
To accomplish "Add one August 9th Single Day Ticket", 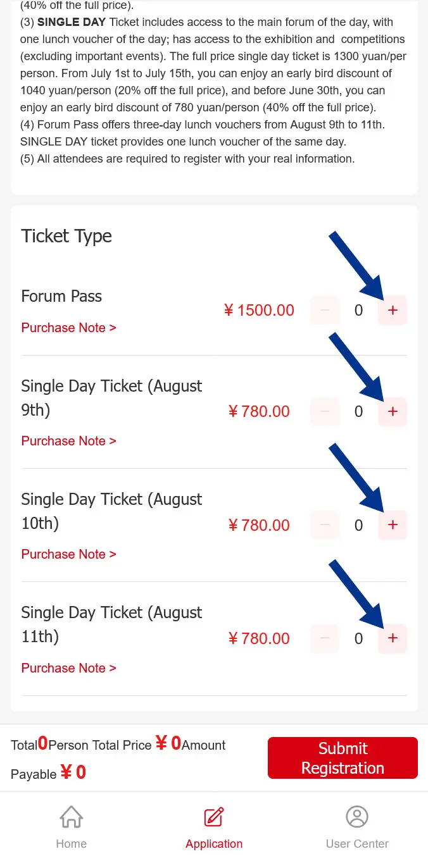I will click(393, 411).
